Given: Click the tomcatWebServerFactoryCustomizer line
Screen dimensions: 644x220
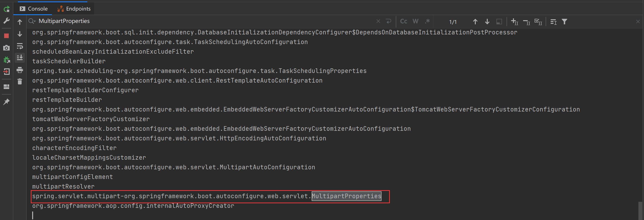Looking at the screenshot, I should (x=91, y=119).
